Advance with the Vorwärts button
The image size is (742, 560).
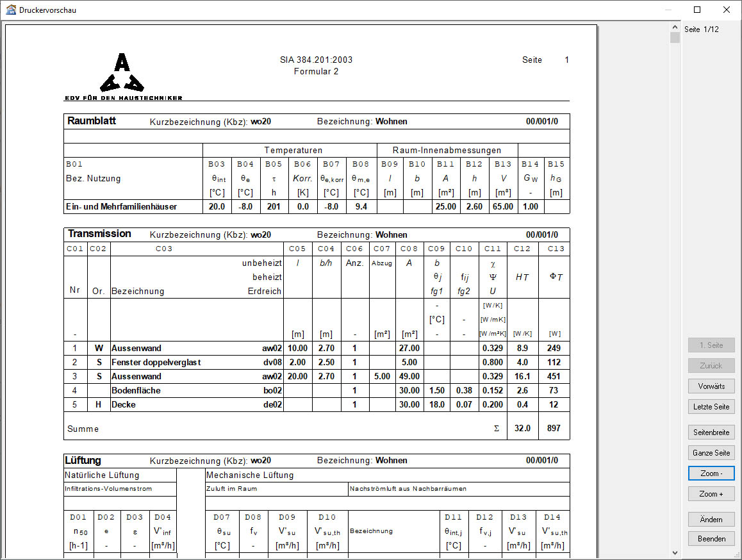pos(711,386)
